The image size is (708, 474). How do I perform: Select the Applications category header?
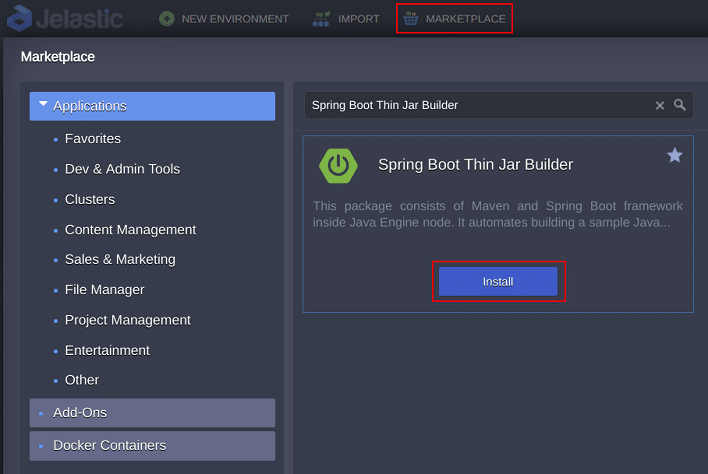(152, 106)
